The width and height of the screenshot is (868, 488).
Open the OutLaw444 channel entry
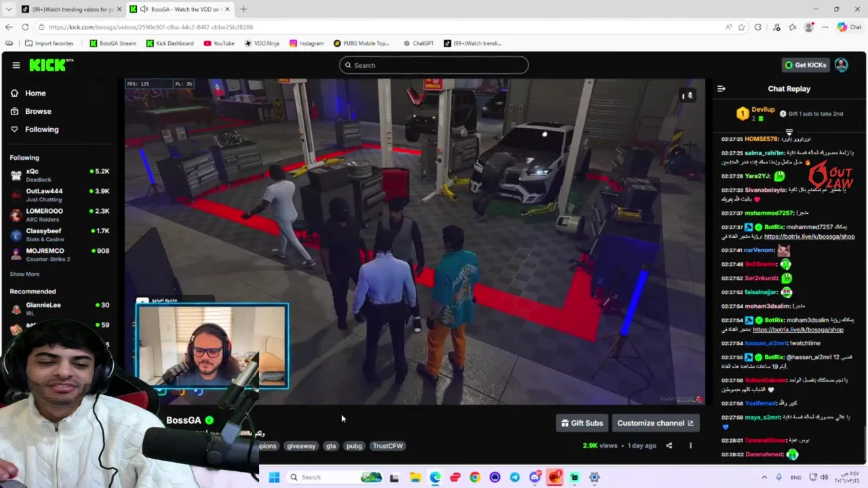click(x=60, y=195)
